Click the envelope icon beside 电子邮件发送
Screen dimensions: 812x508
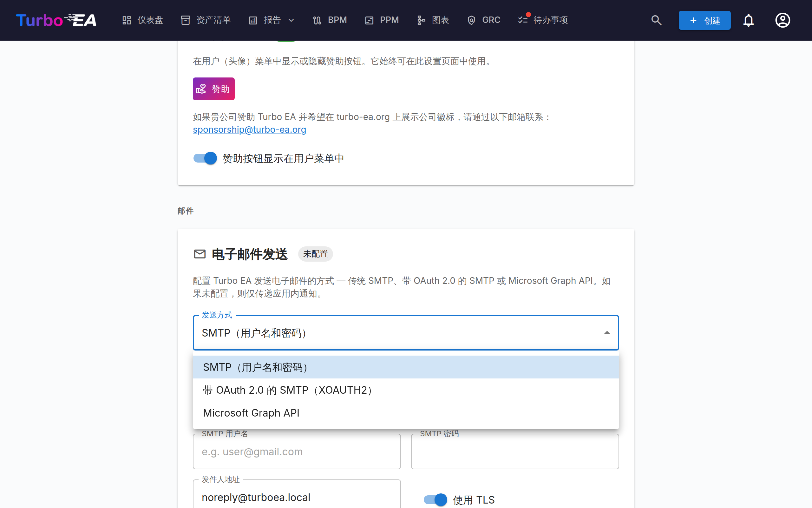(x=200, y=254)
